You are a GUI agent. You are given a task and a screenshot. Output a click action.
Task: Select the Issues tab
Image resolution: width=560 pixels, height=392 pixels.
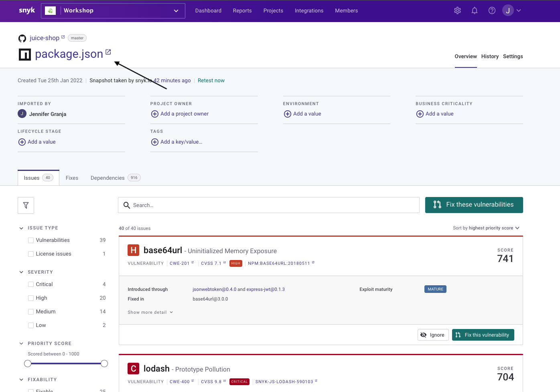(x=39, y=178)
